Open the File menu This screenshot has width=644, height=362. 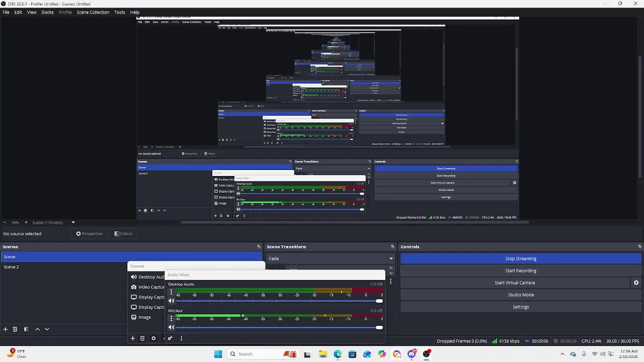pyautogui.click(x=6, y=12)
